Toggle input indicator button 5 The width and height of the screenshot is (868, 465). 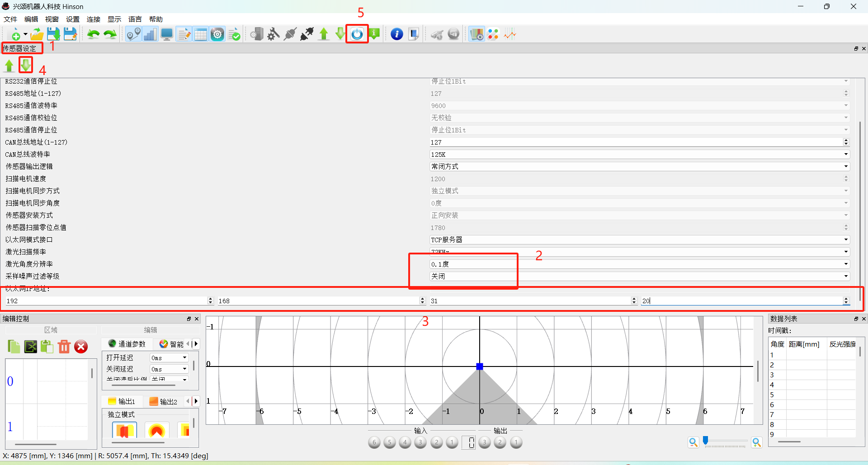click(x=390, y=442)
